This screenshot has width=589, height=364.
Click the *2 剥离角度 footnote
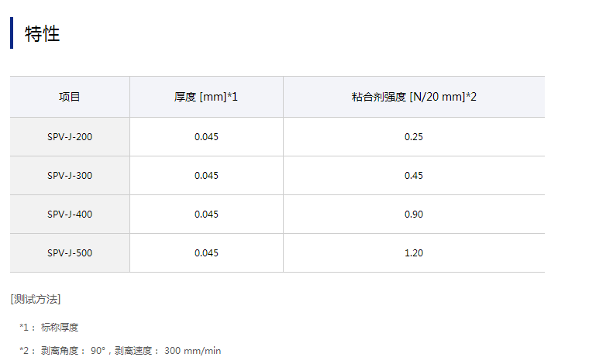click(120, 351)
